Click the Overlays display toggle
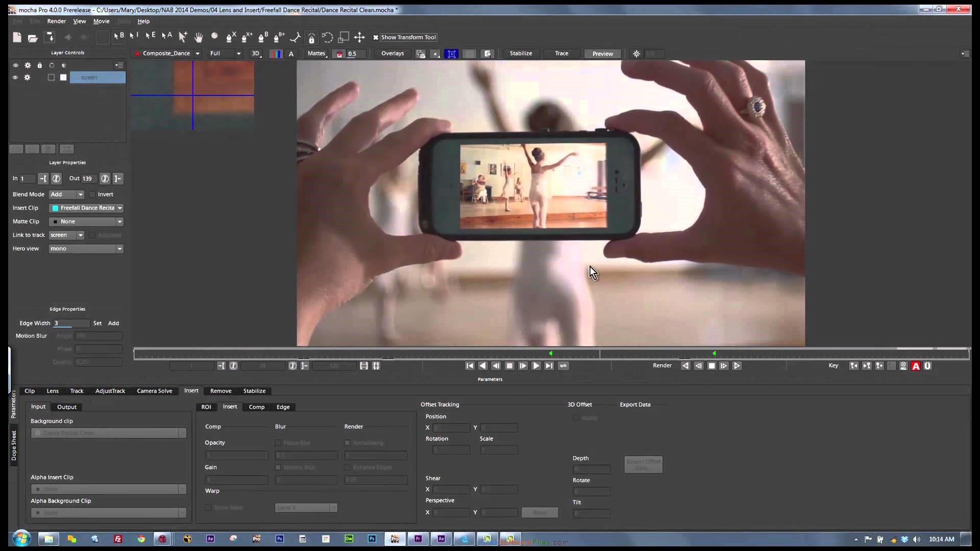The height and width of the screenshot is (551, 980). tap(391, 53)
